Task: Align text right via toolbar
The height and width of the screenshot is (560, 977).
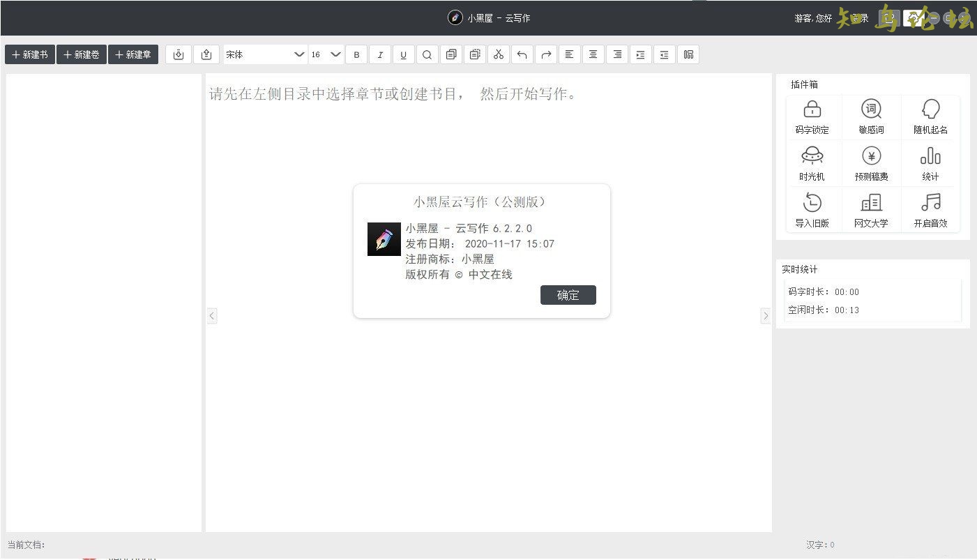Action: (617, 54)
